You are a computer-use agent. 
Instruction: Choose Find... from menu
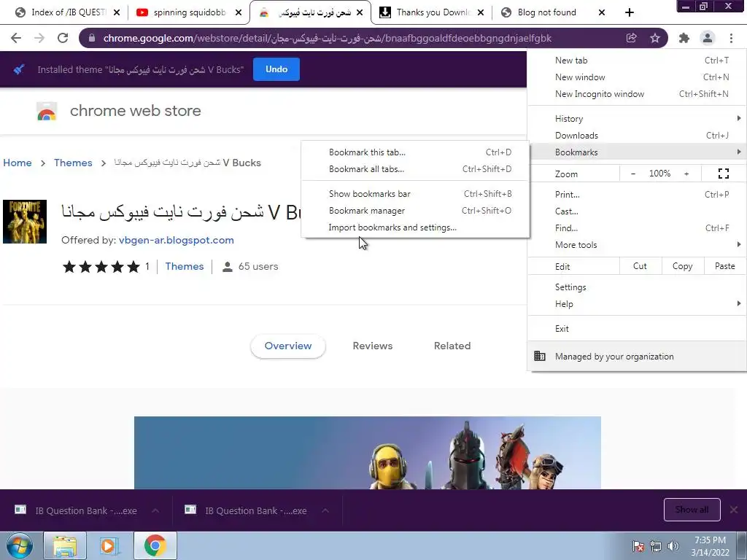point(637,228)
